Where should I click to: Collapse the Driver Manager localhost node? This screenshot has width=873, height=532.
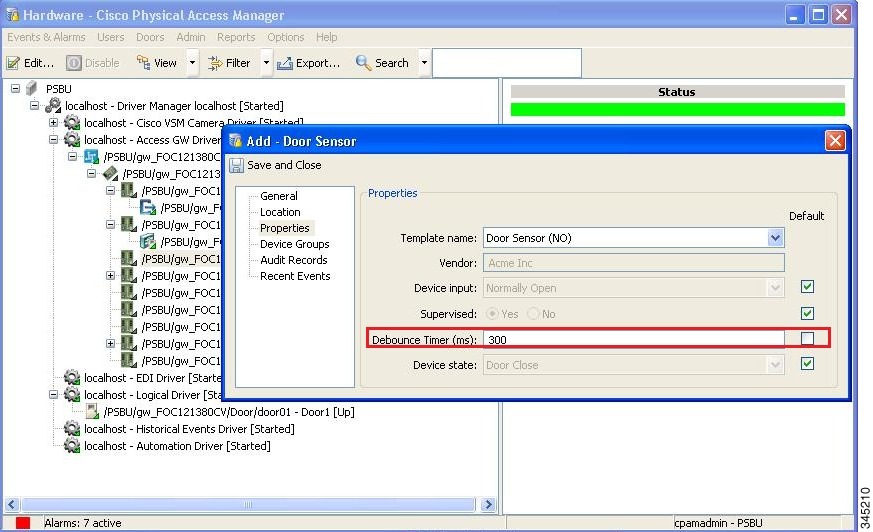click(x=35, y=105)
